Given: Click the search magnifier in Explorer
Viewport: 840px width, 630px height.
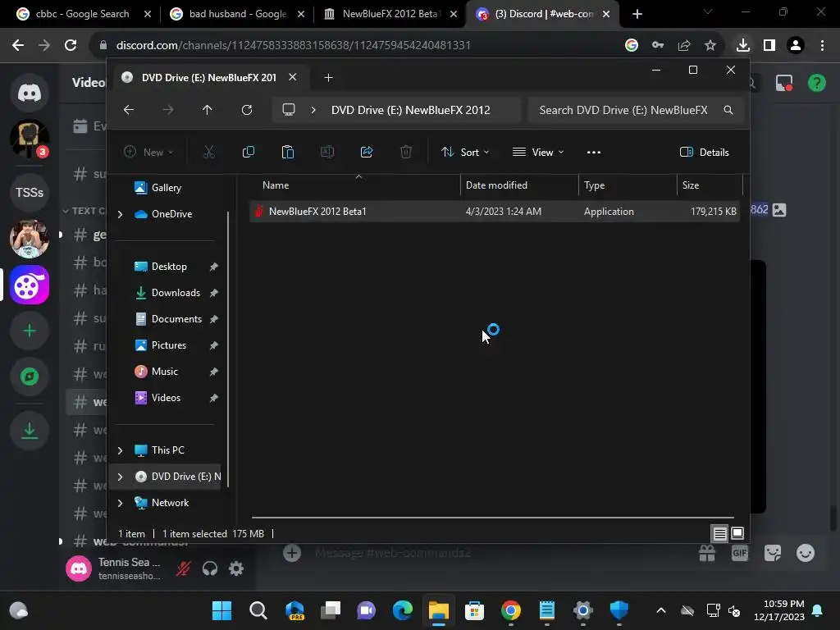Looking at the screenshot, I should (728, 110).
